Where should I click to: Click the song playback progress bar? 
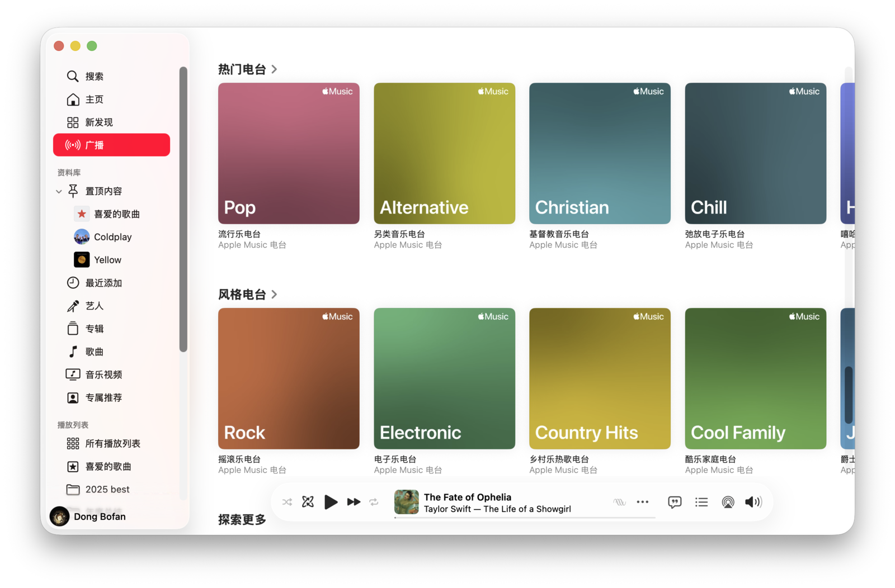coord(524,518)
